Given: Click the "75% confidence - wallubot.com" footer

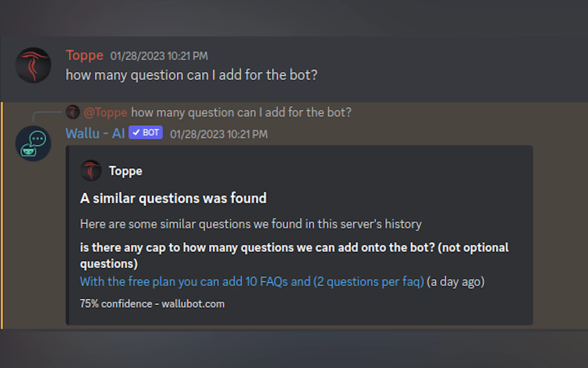Looking at the screenshot, I should pos(152,304).
